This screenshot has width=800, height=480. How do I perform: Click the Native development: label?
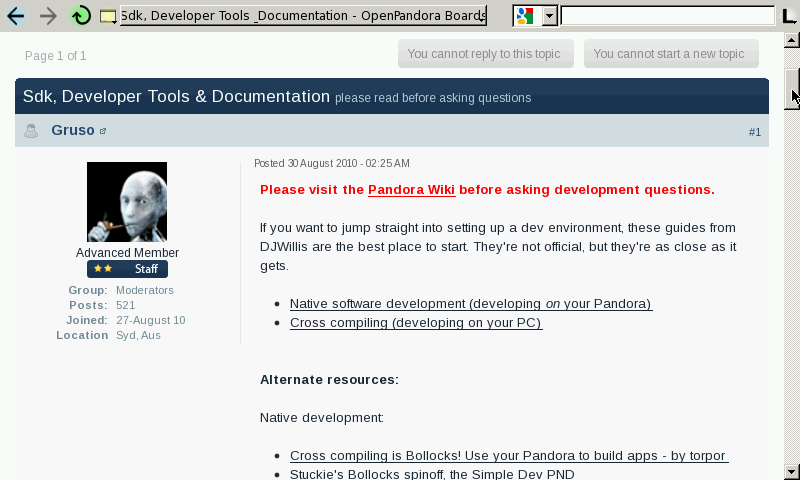pos(321,418)
